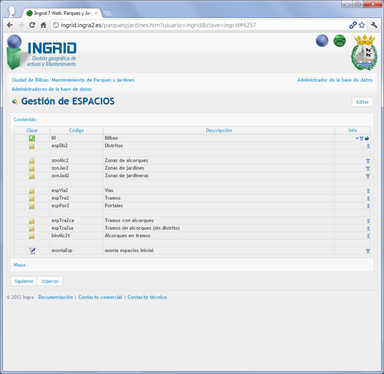The image size is (384, 374).
Task: Expand the small arrow in Bilbao Info cell
Action: coord(357,138)
